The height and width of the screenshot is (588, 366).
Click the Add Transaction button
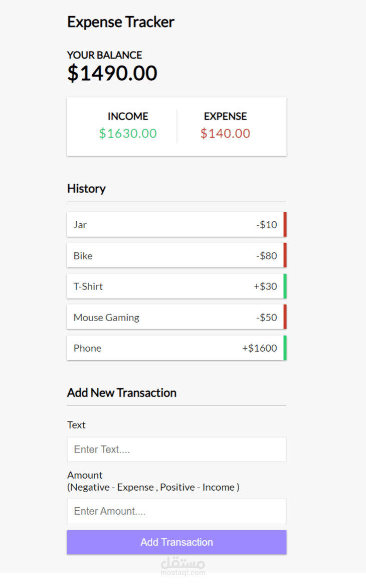[176, 542]
